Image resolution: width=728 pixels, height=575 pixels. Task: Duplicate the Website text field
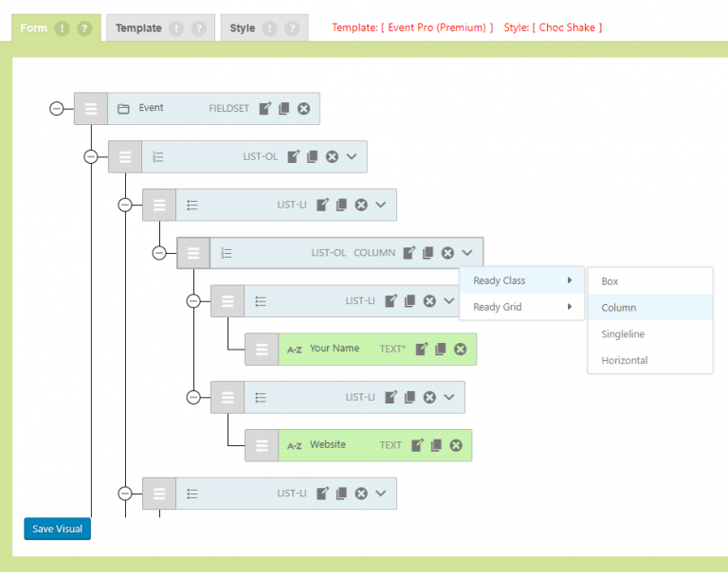(x=436, y=445)
